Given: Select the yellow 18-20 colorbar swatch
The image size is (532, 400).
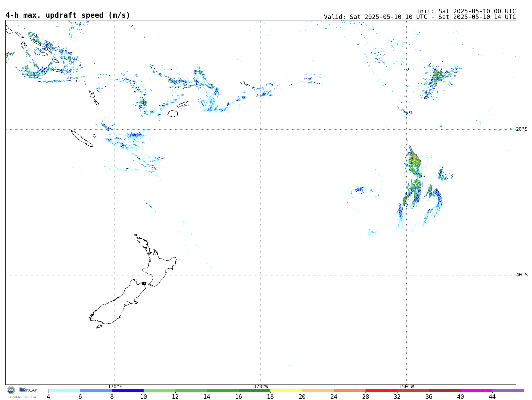Looking at the screenshot, I should coord(286,391).
